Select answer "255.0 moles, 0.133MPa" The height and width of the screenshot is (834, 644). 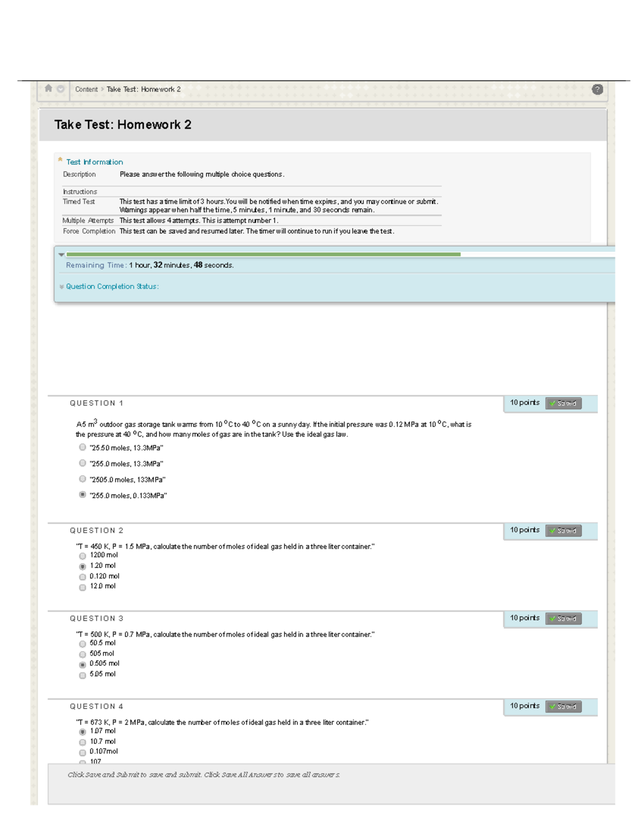82,495
